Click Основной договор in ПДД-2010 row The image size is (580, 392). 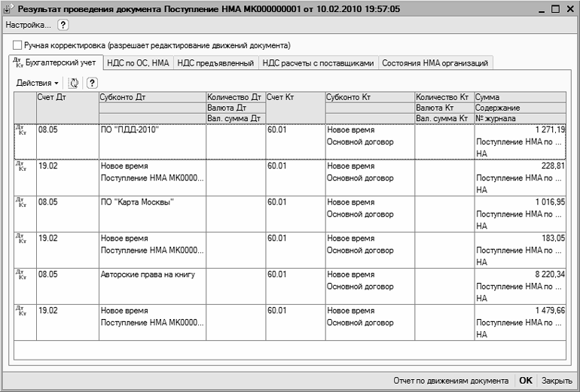point(360,142)
